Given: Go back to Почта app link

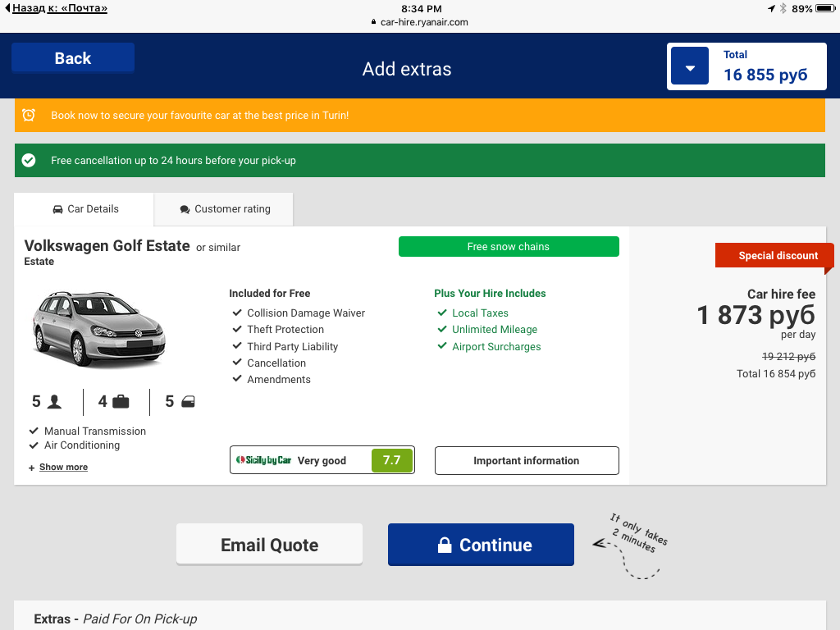Looking at the screenshot, I should point(57,8).
